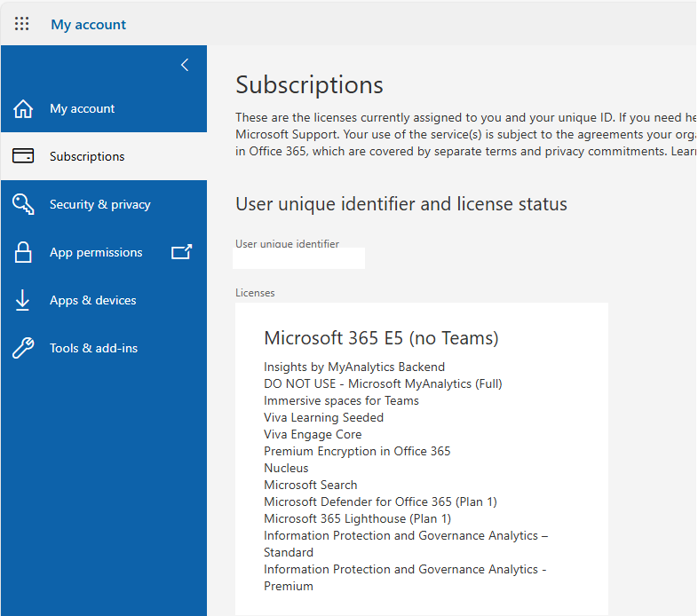Open Apps & devices in the sidebar
The width and height of the screenshot is (698, 616).
click(x=104, y=300)
